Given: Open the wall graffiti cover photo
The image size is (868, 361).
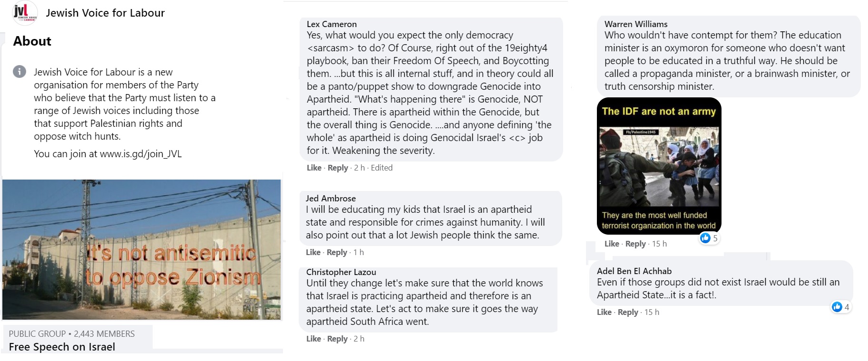Looking at the screenshot, I should (142, 249).
